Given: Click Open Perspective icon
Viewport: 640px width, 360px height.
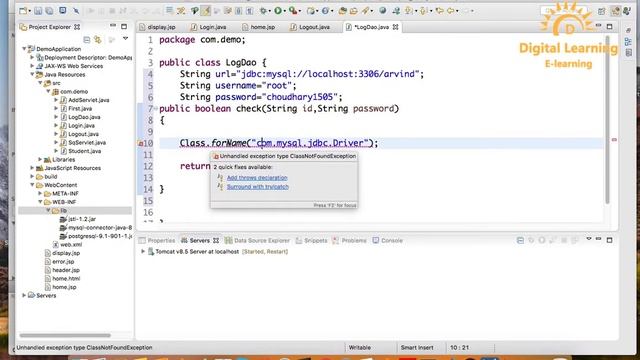Looking at the screenshot, I should pyautogui.click(x=602, y=11).
